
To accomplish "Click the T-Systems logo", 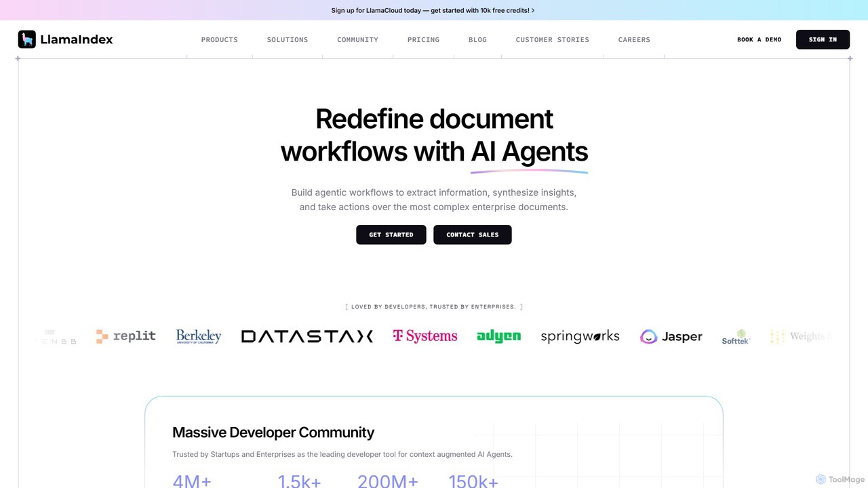I will point(425,336).
